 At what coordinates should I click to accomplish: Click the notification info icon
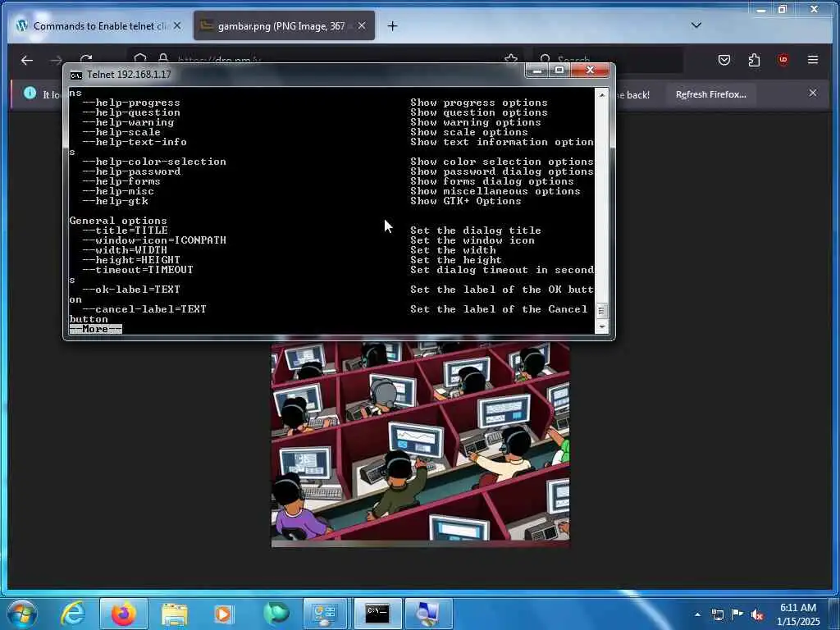(x=30, y=94)
